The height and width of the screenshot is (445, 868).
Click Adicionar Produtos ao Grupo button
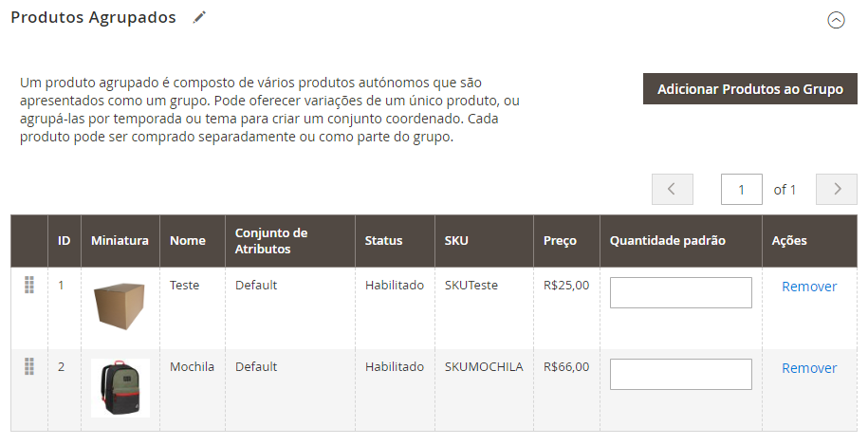(x=750, y=89)
